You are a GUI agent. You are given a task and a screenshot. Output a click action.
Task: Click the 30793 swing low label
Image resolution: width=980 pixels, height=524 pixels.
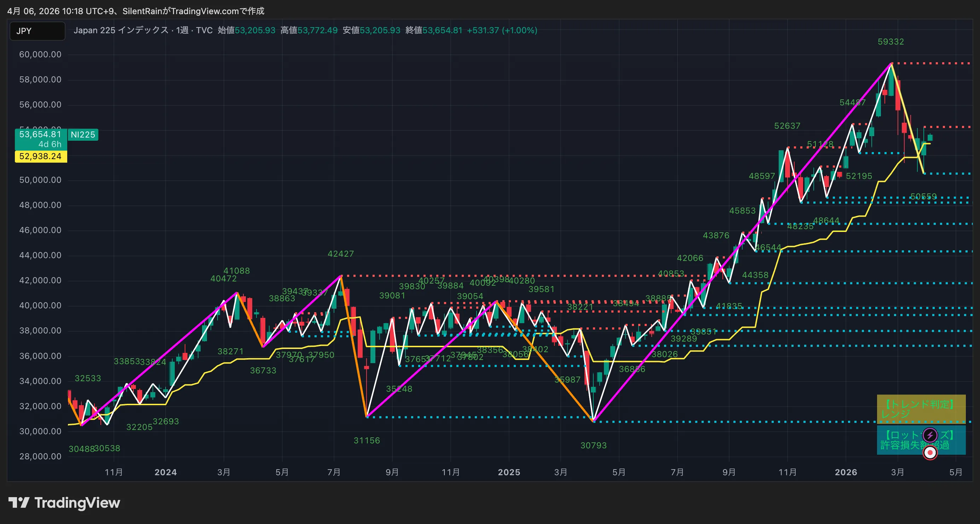[x=593, y=445]
